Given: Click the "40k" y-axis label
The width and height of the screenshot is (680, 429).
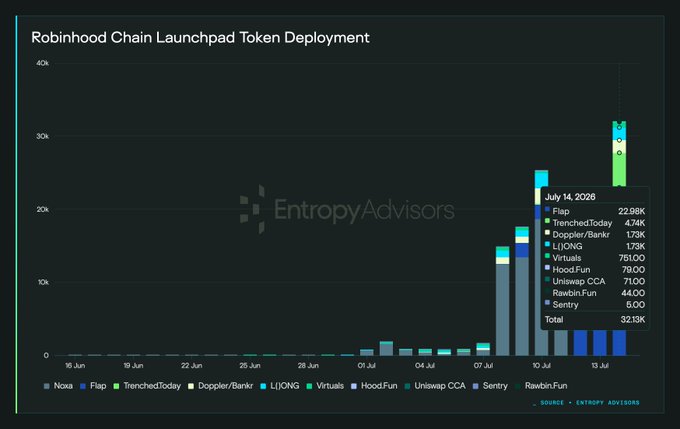Looking at the screenshot, I should [x=42, y=63].
